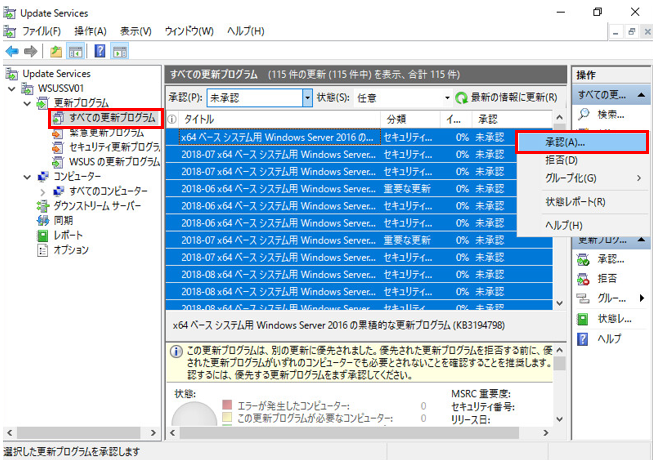The width and height of the screenshot is (653, 460).
Task: Click the blue help icon in the toolbar
Action: [101, 51]
